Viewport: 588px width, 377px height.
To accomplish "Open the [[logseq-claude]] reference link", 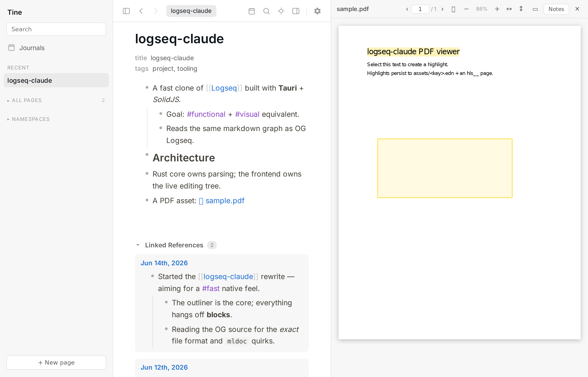I will tap(228, 277).
